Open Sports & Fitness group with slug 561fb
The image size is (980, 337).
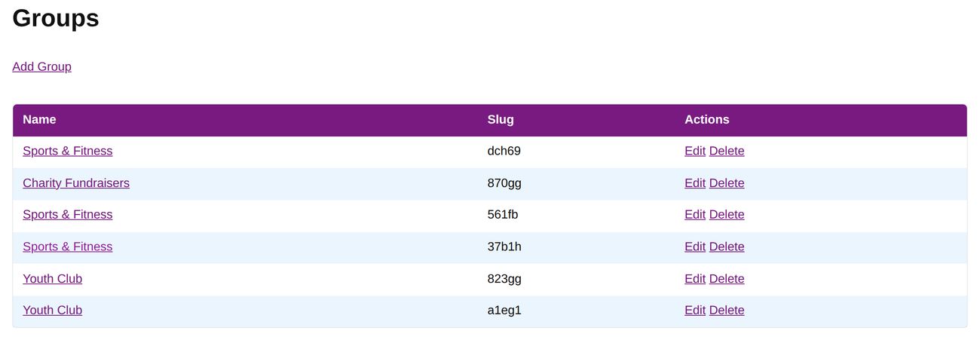[67, 215]
